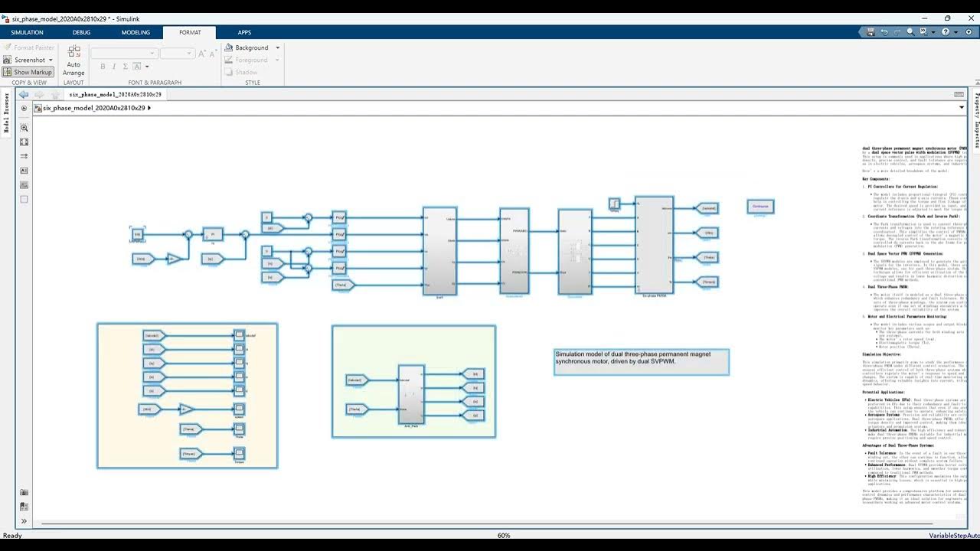The image size is (980, 551).
Task: Click the 60% zoom level in status bar
Action: (x=504, y=536)
